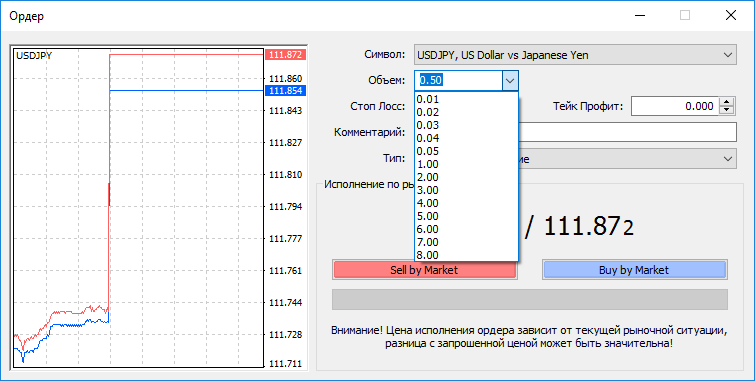The image size is (755, 381).
Task: Click the Тейк Профит label
Action: tap(588, 106)
